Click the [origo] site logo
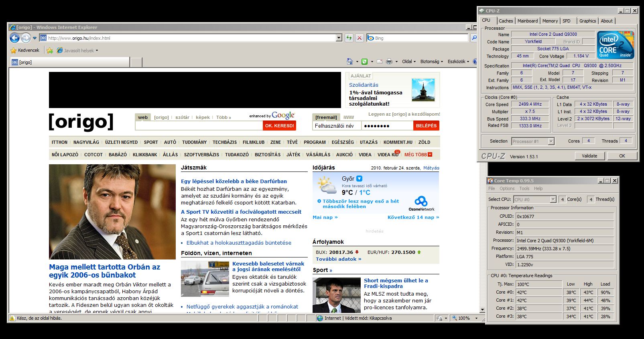Screen dimensions: 644x339 [x=81, y=121]
